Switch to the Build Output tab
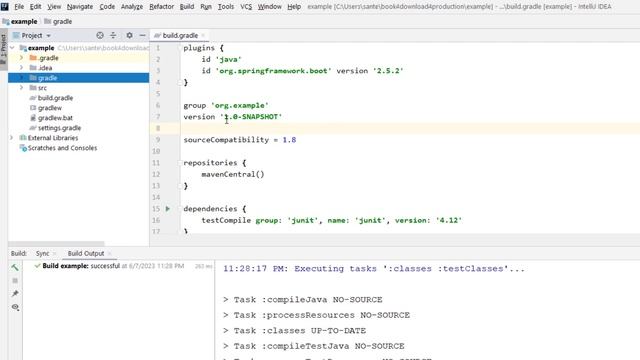This screenshot has width=640, height=360. (86, 253)
